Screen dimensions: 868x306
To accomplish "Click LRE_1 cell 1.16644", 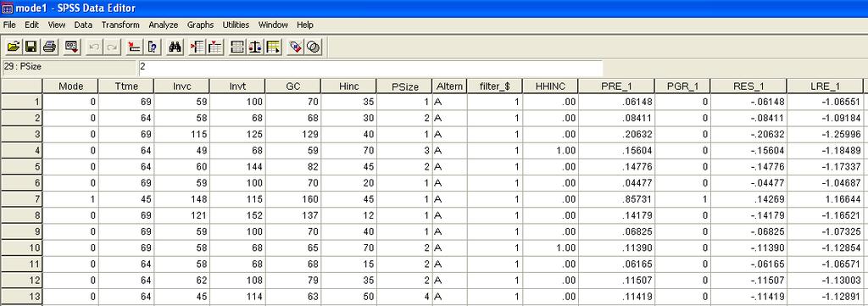I will [825, 199].
